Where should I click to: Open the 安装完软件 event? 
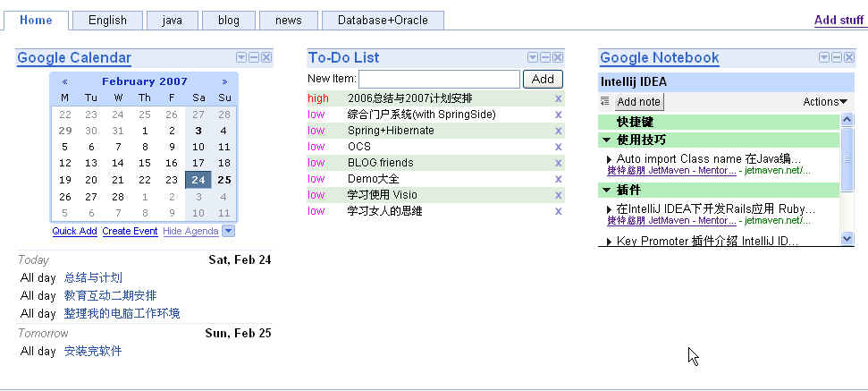(93, 351)
